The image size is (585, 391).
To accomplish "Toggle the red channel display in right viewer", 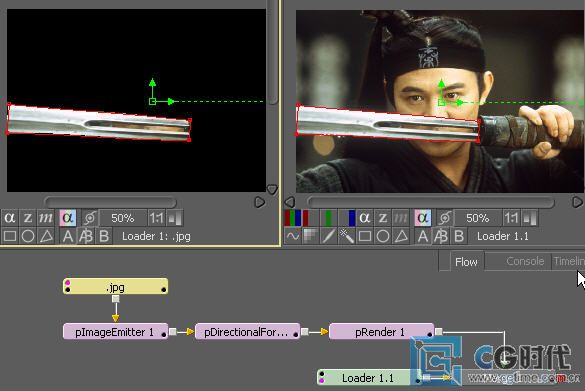I will 310,218.
